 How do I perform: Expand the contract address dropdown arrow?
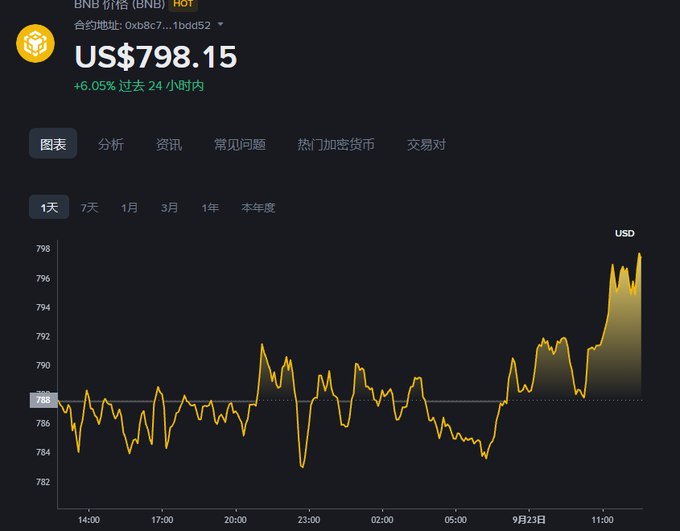tap(220, 25)
